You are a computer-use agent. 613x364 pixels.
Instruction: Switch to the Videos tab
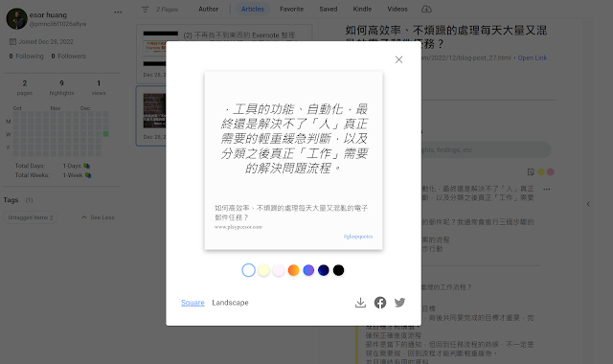point(397,9)
